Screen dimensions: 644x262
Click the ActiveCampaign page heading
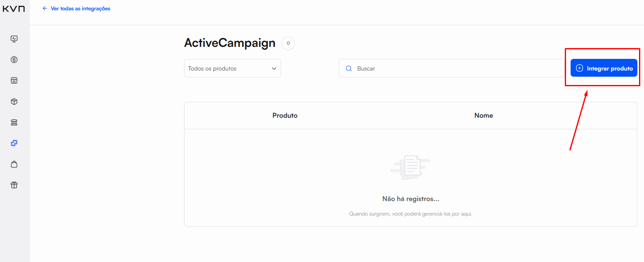230,43
